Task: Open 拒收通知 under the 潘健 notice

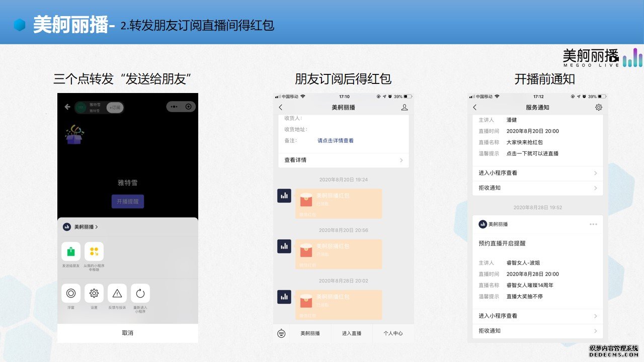Action: 537,188
